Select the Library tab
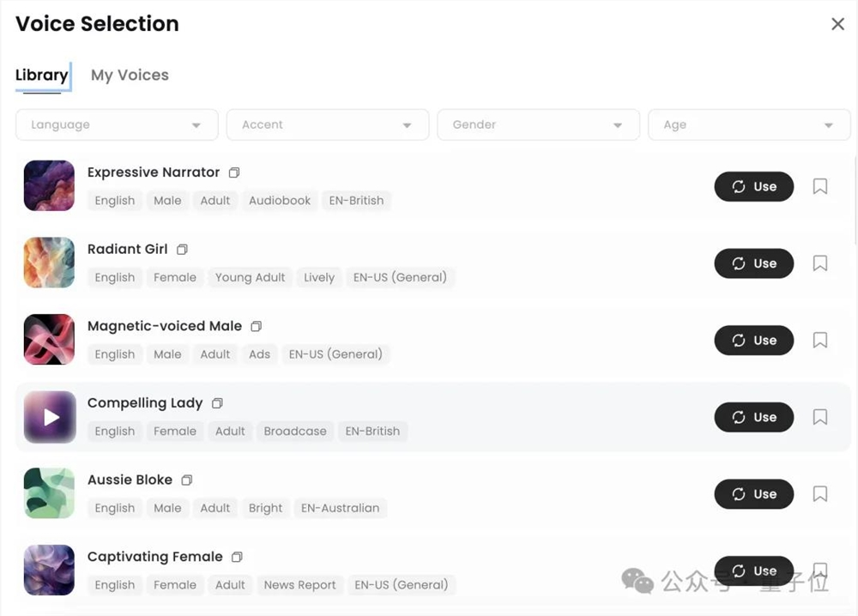 click(41, 75)
